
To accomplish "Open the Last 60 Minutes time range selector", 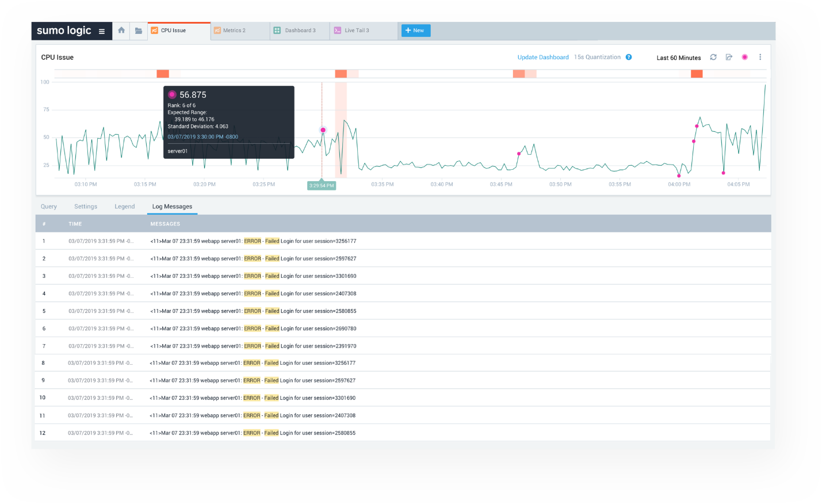I will click(679, 58).
